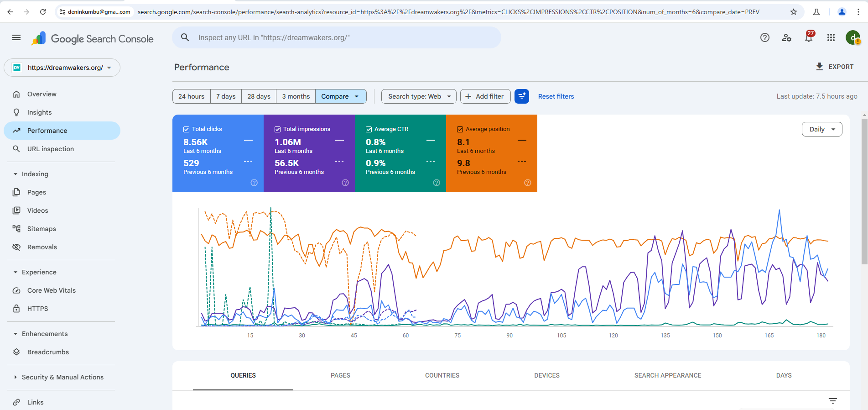Switch to the Search Appearance tab
This screenshot has width=868, height=410.
pyautogui.click(x=668, y=375)
